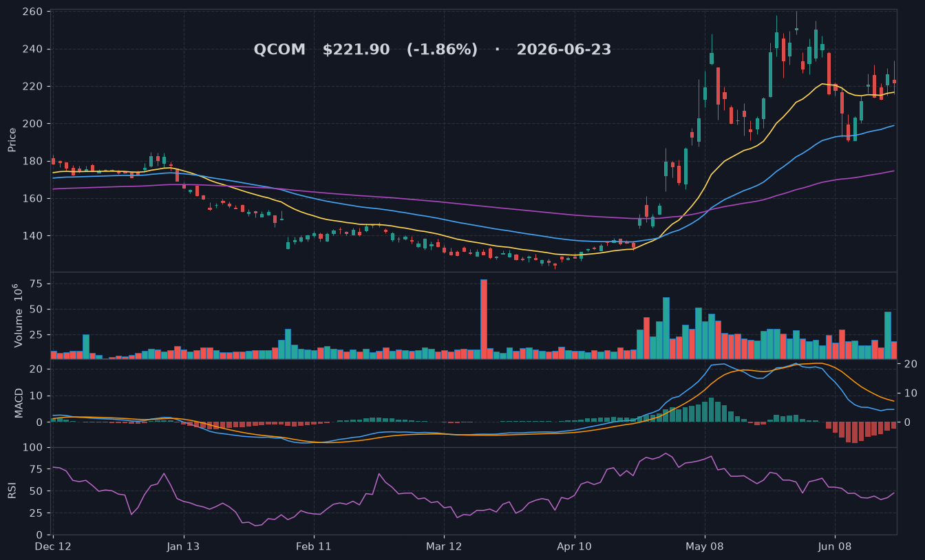925x560 pixels.
Task: Click the 75 tick on the Volume axis
Action: [36, 283]
